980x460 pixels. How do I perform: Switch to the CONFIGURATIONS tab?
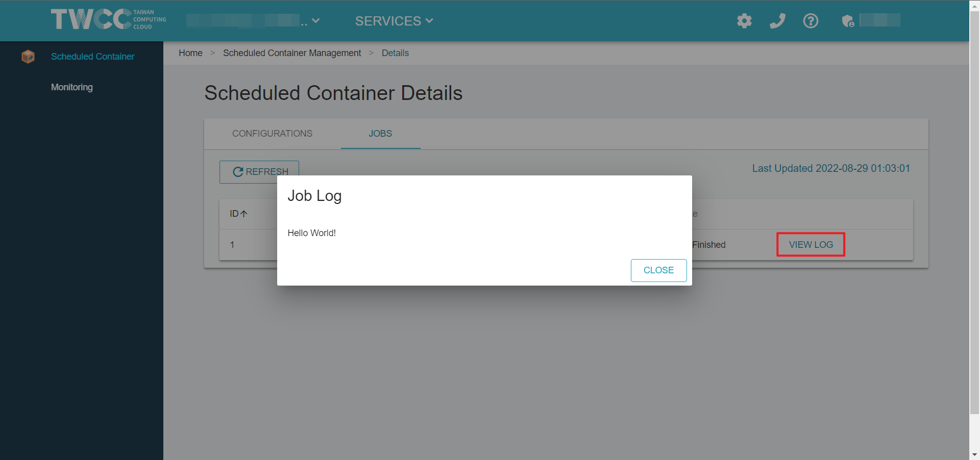click(x=272, y=134)
